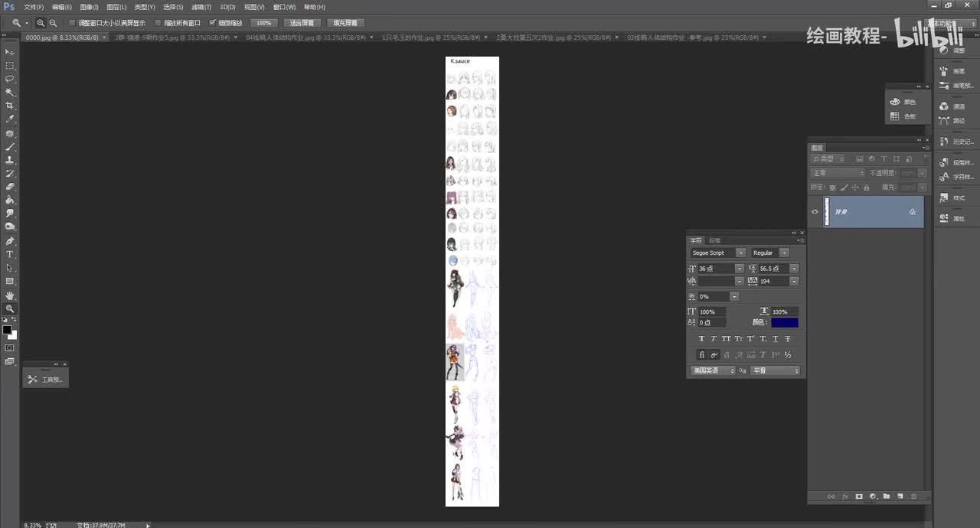The height and width of the screenshot is (528, 980).
Task: Open the 色板 swatches panel icon
Action: pos(894,116)
